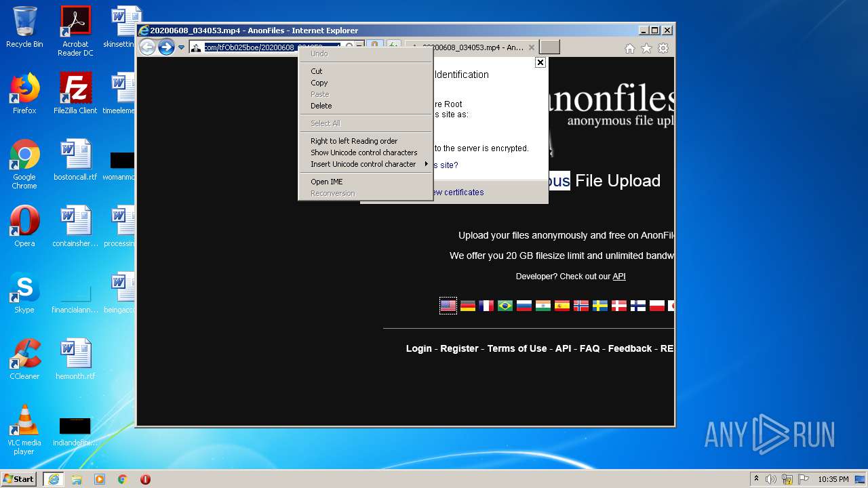Select the German flag language
Screen dimensions: 868x488
(468, 306)
